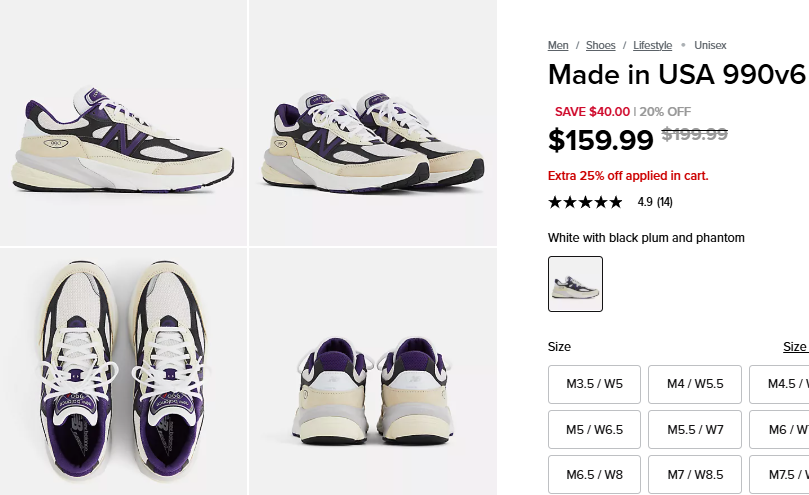Screen dimensions: 809x495
Task: Select the white, black plum and phantom color swatch
Action: pyautogui.click(x=575, y=284)
